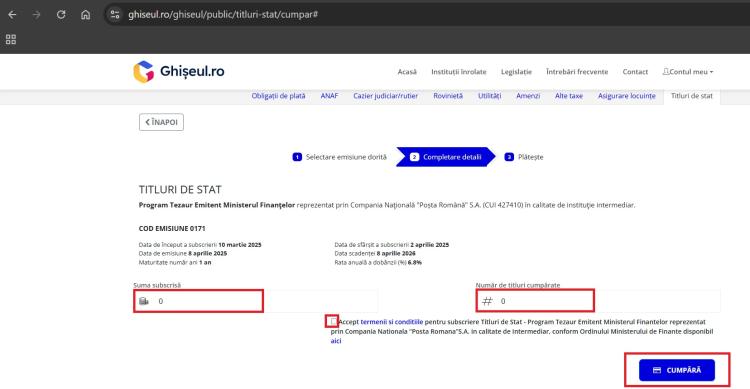Click the Ghișeul.ro logo
Image resolution: width=750 pixels, height=389 pixels.
[178, 71]
